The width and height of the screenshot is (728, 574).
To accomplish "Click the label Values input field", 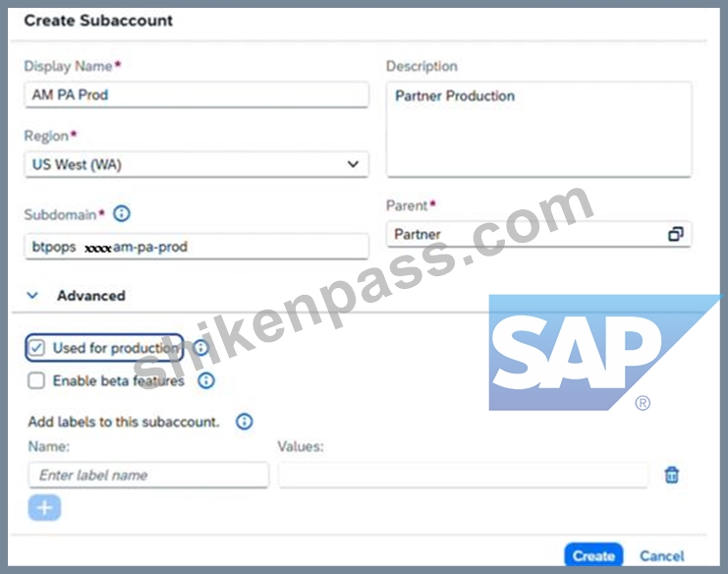I will click(463, 475).
